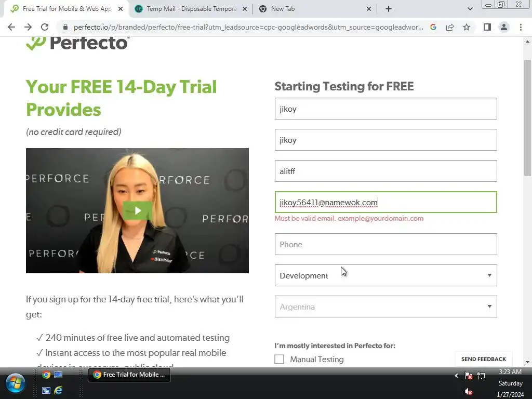This screenshot has width=532, height=399.
Task: Click the address bar URL
Action: click(x=248, y=27)
